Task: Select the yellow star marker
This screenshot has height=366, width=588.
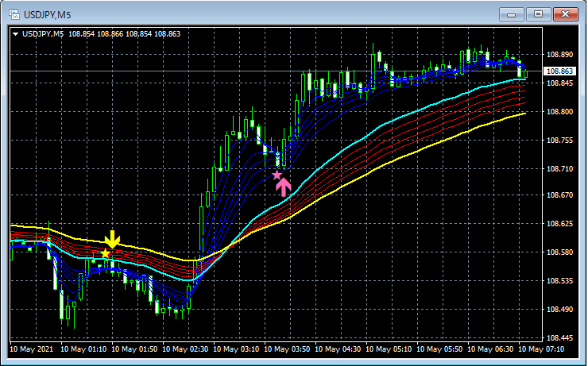Action: 105,253
